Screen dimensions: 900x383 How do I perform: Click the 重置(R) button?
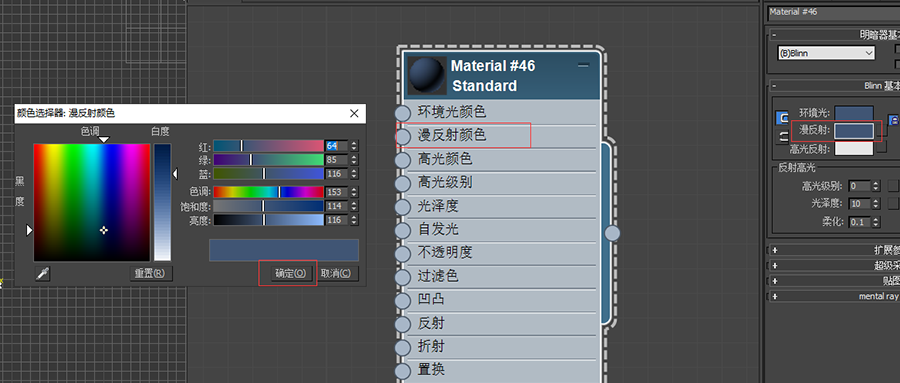point(151,273)
